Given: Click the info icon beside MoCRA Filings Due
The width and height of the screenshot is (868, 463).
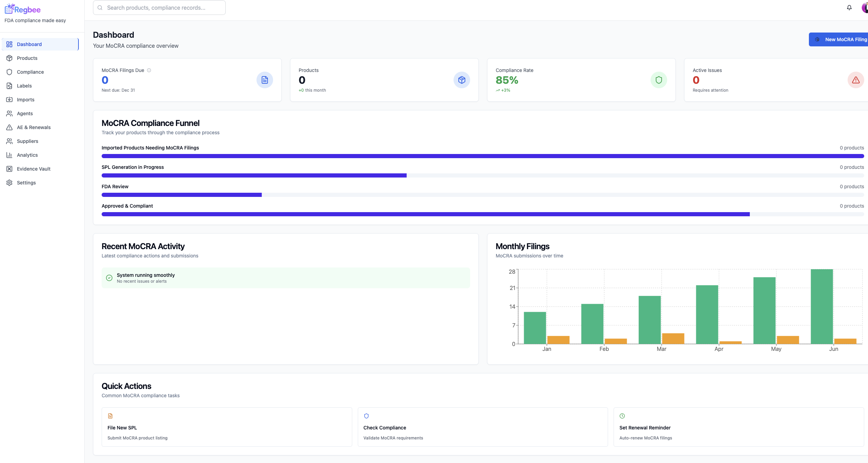Looking at the screenshot, I should pyautogui.click(x=149, y=70).
